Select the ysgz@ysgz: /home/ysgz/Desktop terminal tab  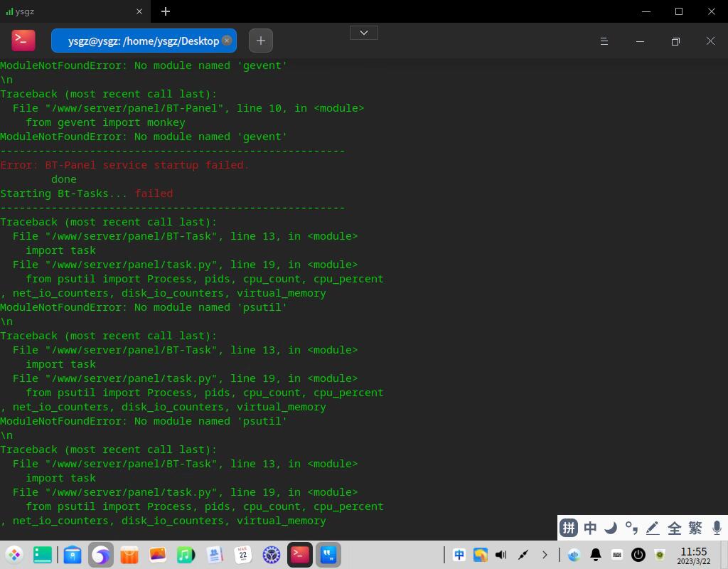pos(144,41)
